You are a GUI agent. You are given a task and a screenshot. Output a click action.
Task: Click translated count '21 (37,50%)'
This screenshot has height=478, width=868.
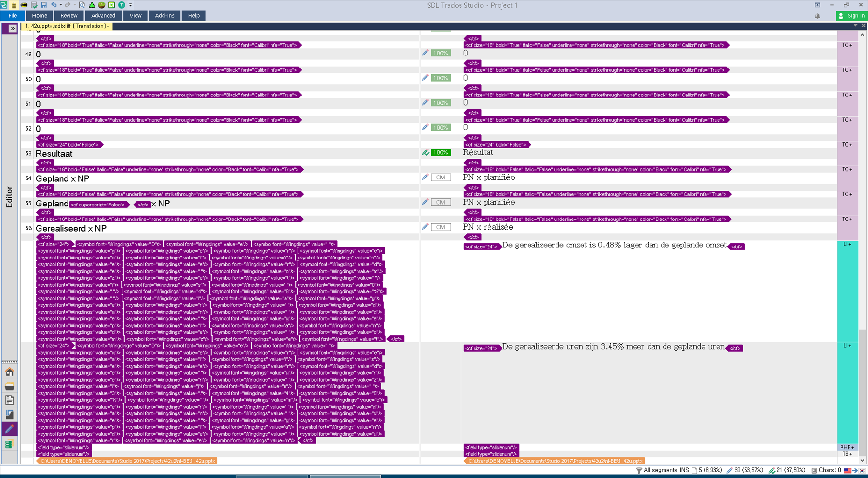click(787, 470)
